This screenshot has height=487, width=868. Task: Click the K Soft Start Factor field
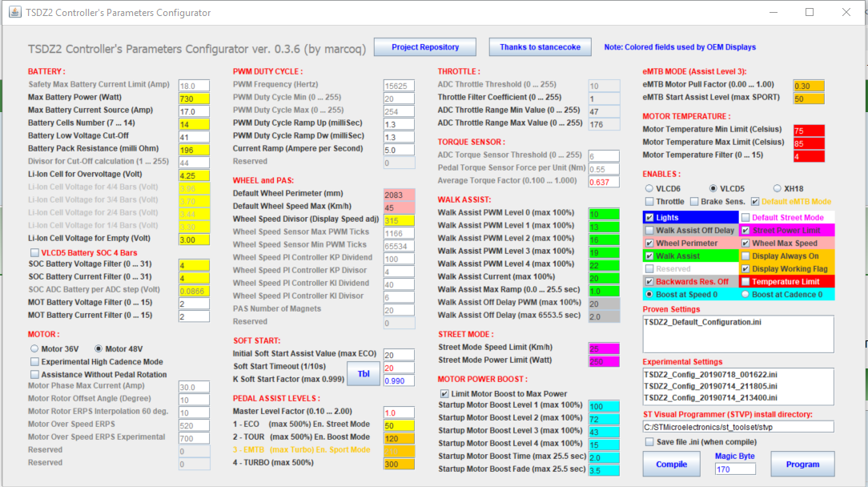point(399,381)
